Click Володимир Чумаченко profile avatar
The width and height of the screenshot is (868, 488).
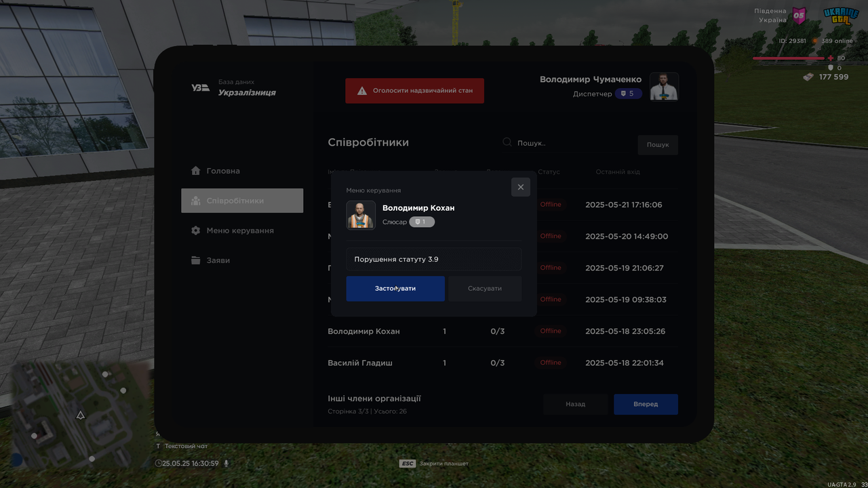(664, 86)
